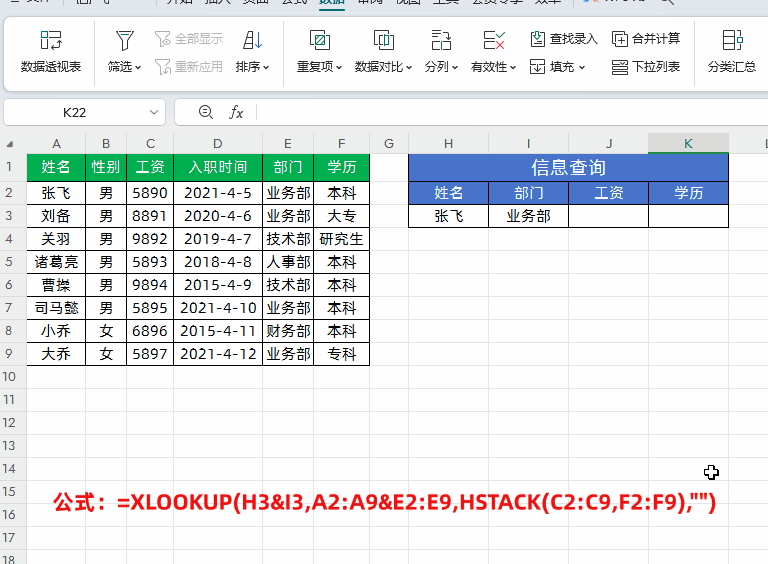This screenshot has width=768, height=564.
Task: Click the Name Box showing K22
Action: coord(74,113)
